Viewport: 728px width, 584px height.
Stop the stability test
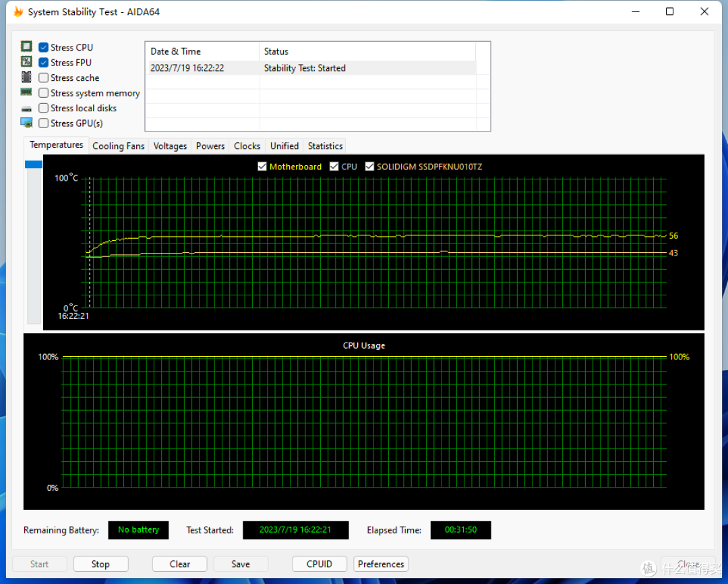[100, 564]
